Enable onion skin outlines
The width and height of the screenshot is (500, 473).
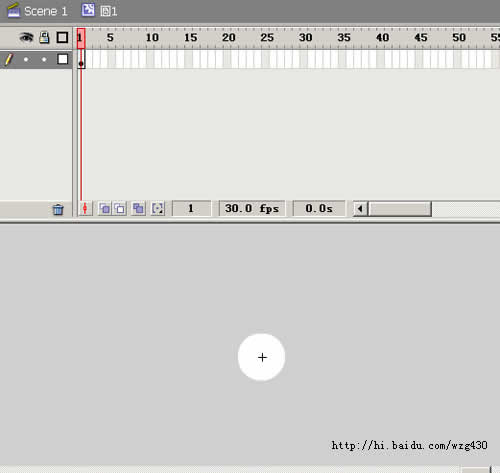(120, 209)
